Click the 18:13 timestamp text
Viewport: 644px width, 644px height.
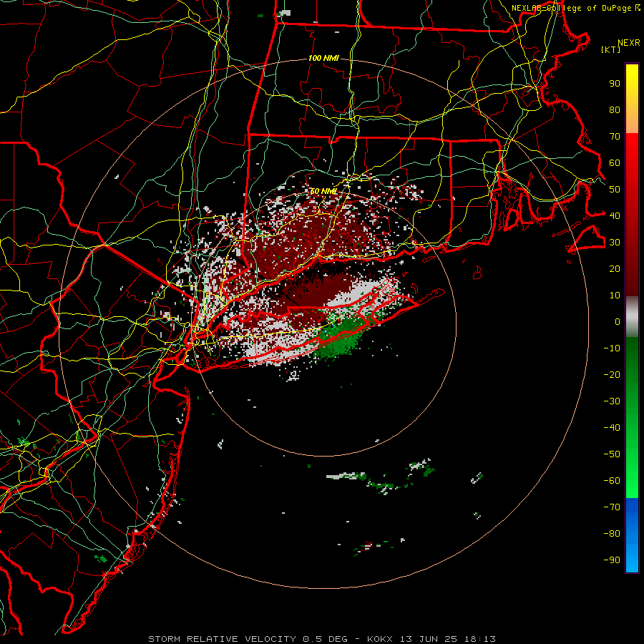[x=480, y=639]
